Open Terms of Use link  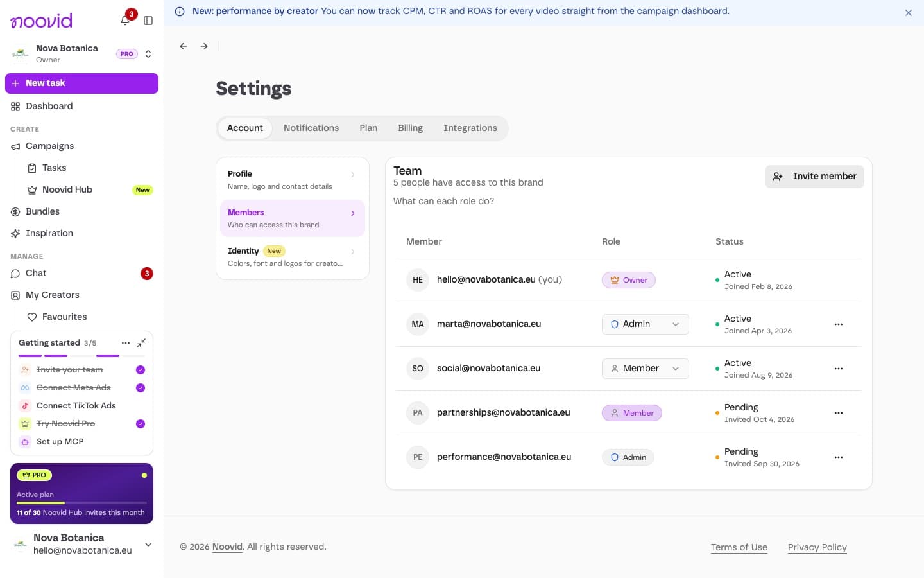coord(739,547)
